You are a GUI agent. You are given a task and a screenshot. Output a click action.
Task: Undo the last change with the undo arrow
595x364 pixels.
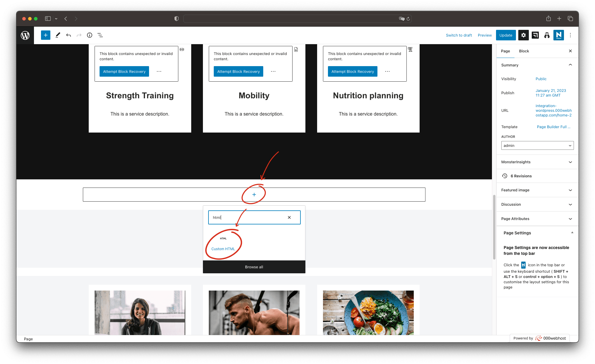[69, 35]
